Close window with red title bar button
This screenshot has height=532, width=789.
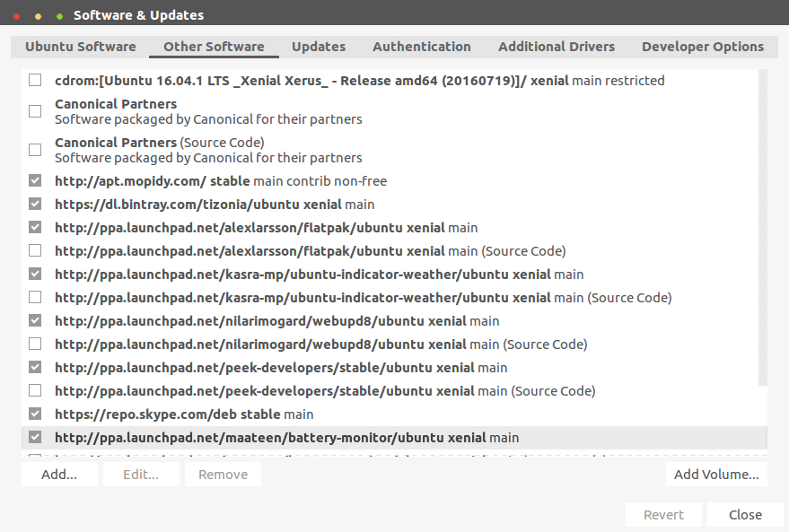[x=16, y=16]
